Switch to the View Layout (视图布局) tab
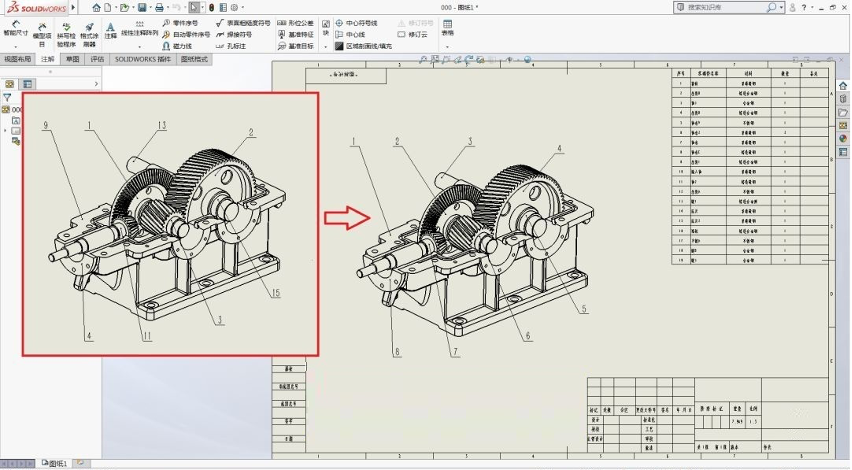Viewport: 852px width, 470px height. (18, 59)
